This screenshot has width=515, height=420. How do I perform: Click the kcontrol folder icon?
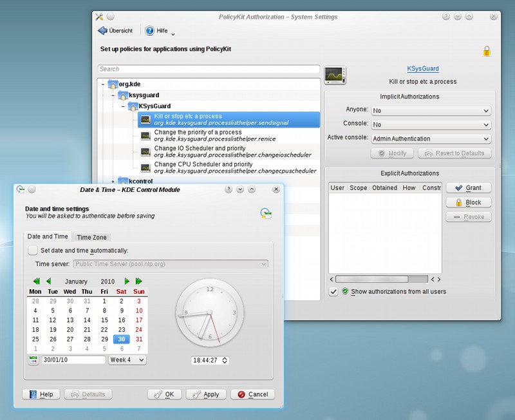122,181
